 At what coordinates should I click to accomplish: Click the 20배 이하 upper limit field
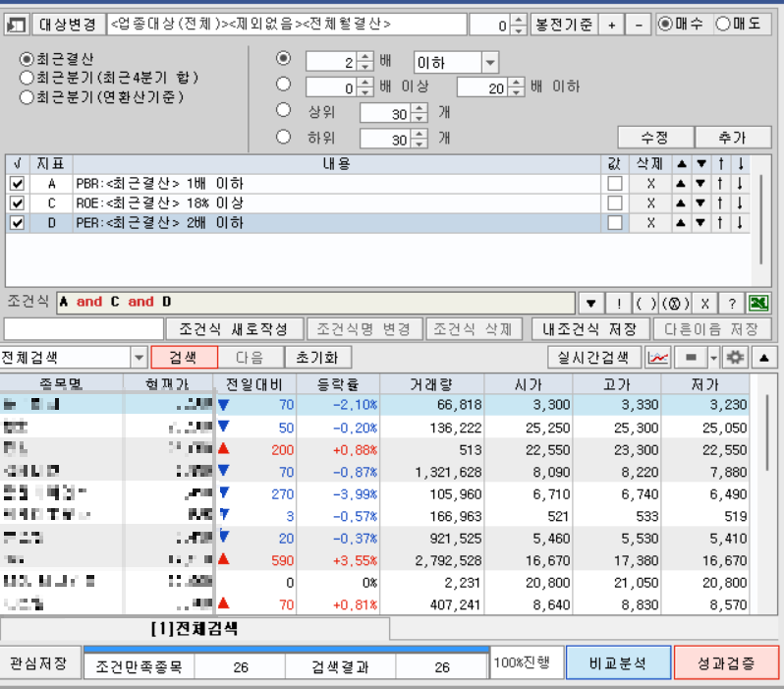coord(483,88)
